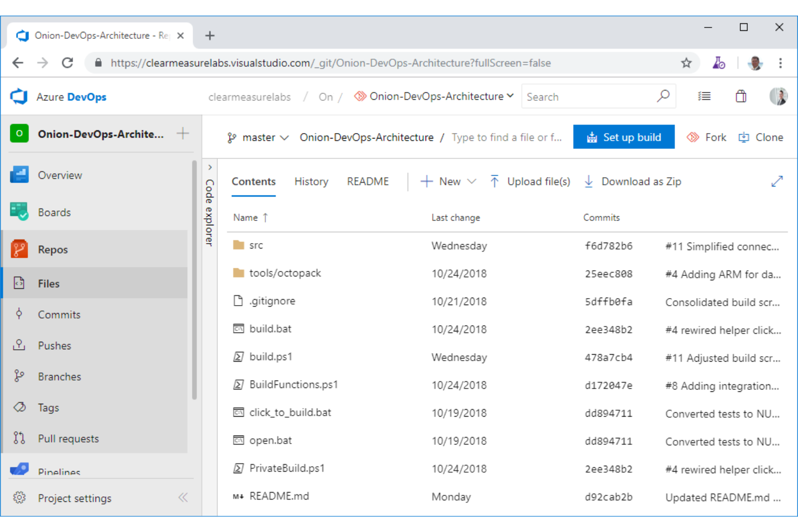Click the Marketplace shopping bag icon

pyautogui.click(x=740, y=96)
